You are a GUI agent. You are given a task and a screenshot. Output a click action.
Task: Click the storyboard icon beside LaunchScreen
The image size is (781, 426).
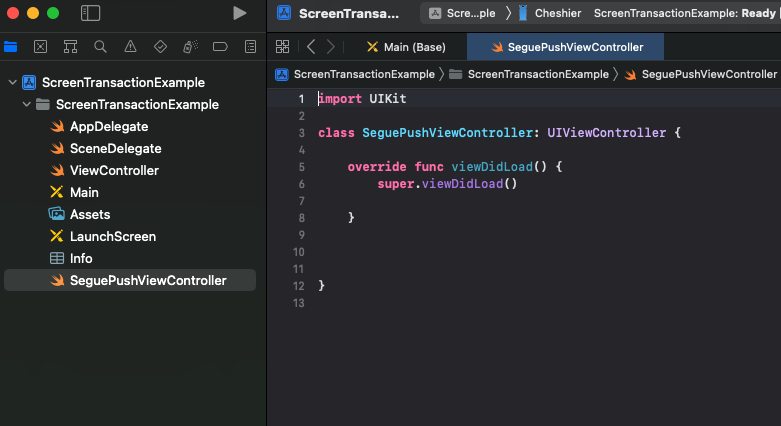click(57, 236)
